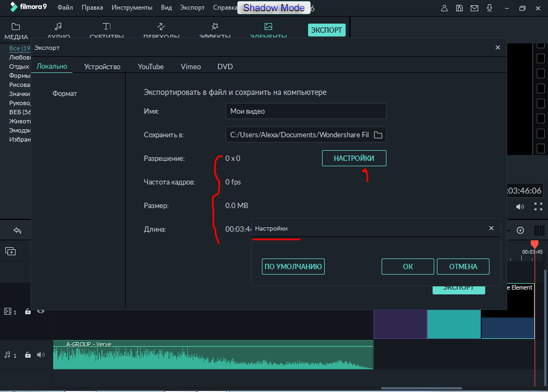Click the download arrow icon in title bar
This screenshot has width=548, height=392.
coord(489,8)
